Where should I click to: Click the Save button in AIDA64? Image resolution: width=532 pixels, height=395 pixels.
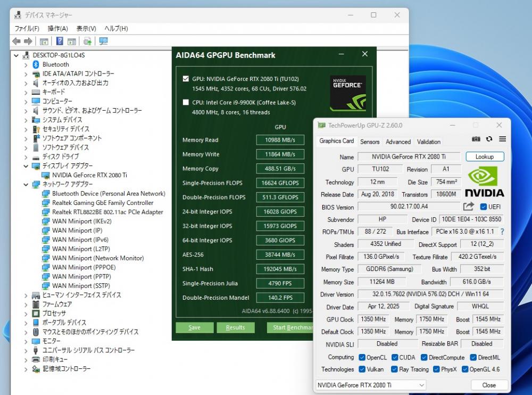click(194, 327)
